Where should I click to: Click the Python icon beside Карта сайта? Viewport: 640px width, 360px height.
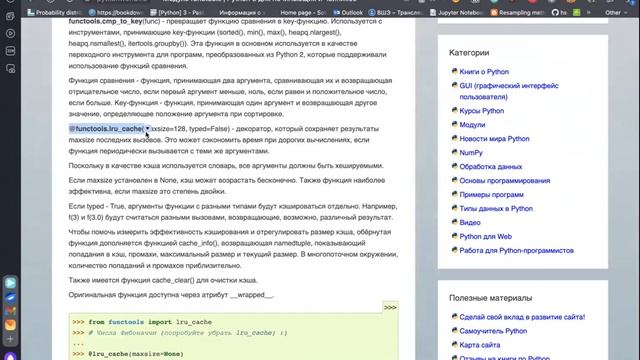point(454,344)
